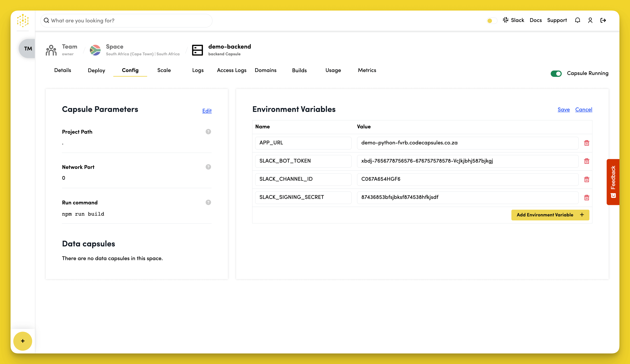The height and width of the screenshot is (364, 630).
Task: Switch to the Deploy tab
Action: click(x=96, y=70)
